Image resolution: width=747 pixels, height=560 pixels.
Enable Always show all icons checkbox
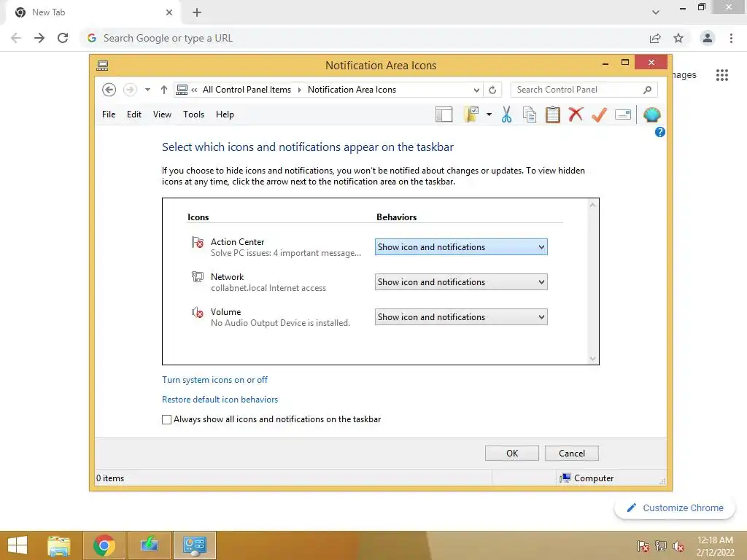[x=167, y=419]
